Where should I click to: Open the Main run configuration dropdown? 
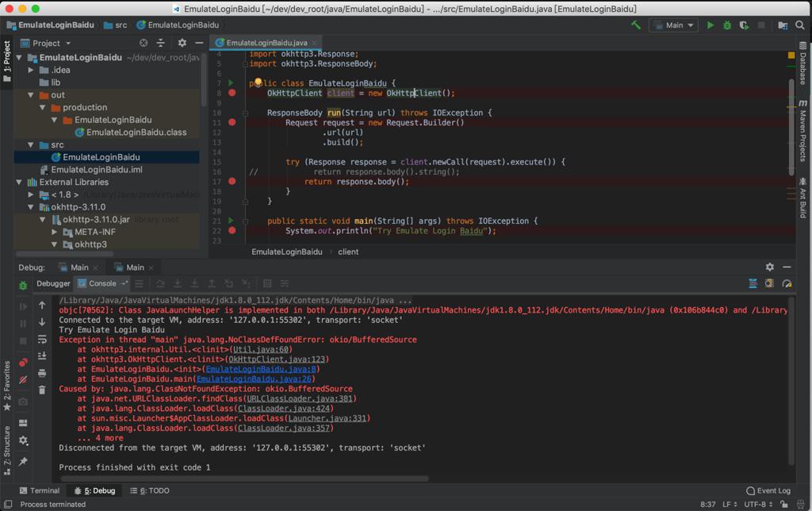(x=673, y=25)
